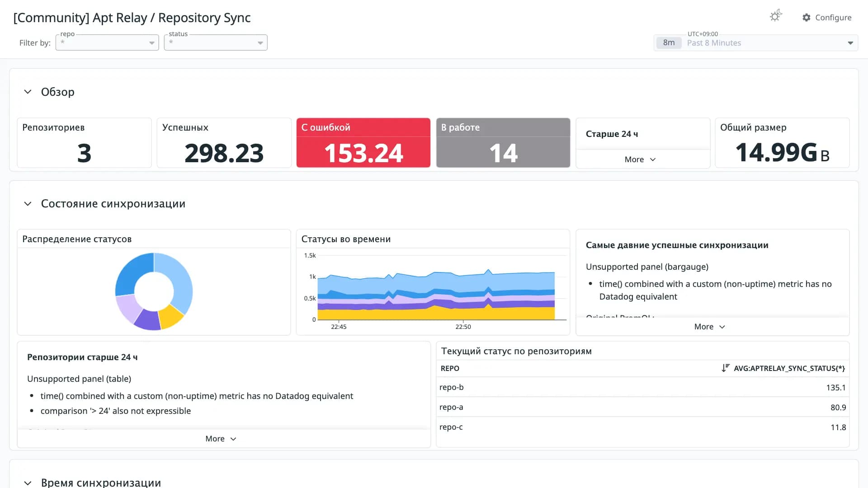Collapse the Обзор section
The width and height of the screenshot is (868, 488).
coord(28,92)
